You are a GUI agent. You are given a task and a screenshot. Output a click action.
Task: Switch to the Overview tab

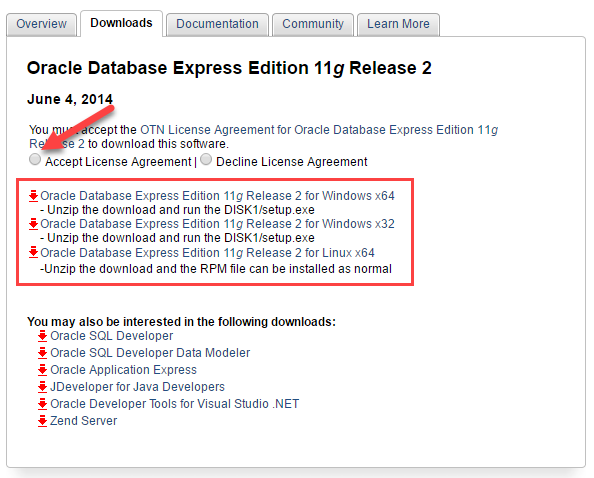(x=41, y=24)
